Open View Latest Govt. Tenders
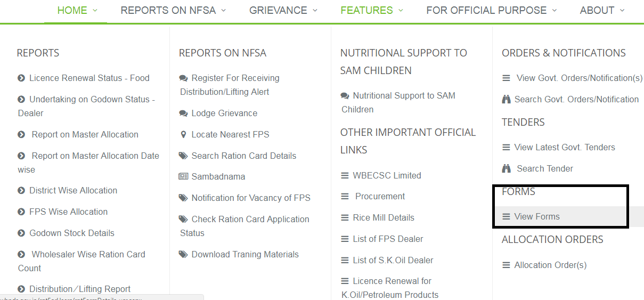This screenshot has height=300, width=644. (x=565, y=148)
